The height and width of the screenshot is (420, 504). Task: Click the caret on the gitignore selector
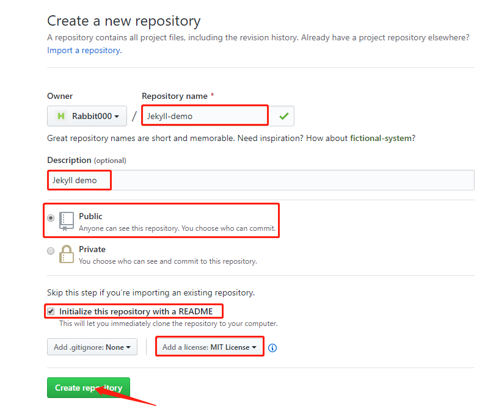128,346
